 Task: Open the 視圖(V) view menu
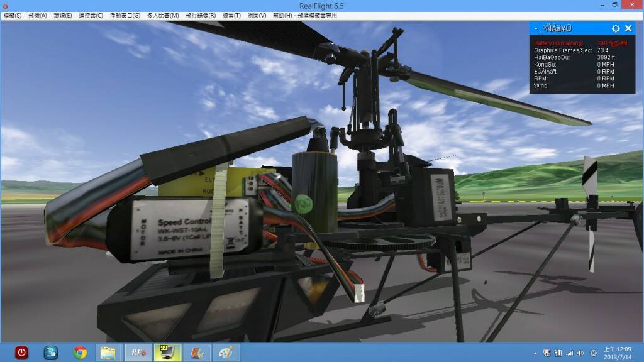(257, 16)
